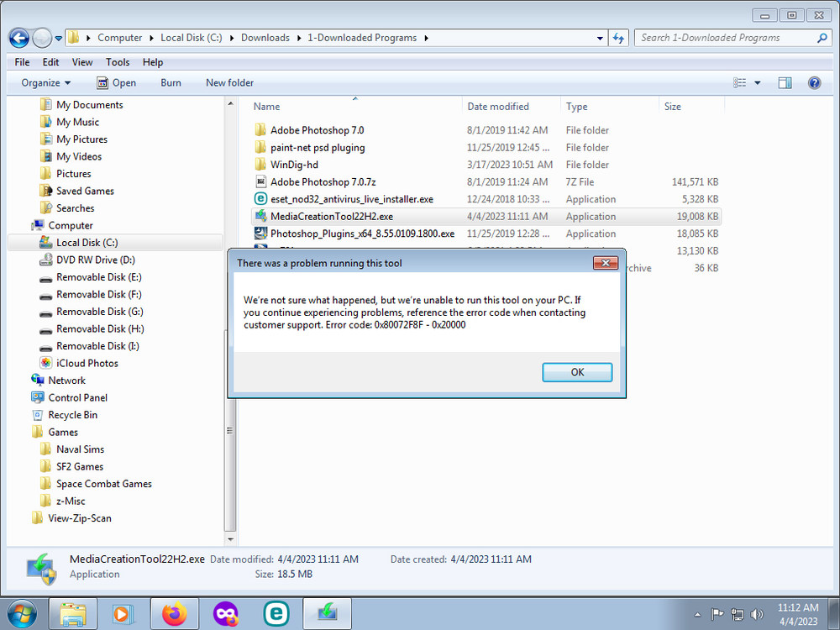Close the error dialog with the X
Screen dimensions: 840x630
point(606,262)
